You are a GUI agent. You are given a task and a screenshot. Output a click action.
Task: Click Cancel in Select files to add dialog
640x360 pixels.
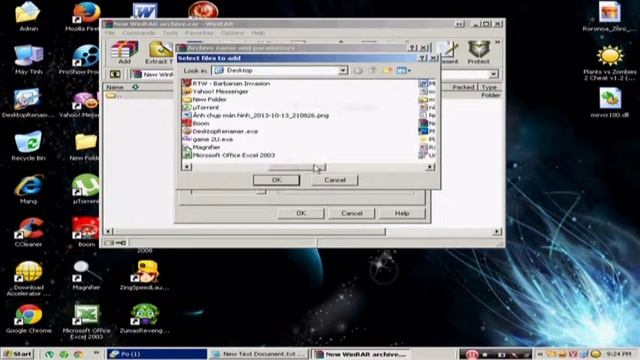tap(335, 180)
